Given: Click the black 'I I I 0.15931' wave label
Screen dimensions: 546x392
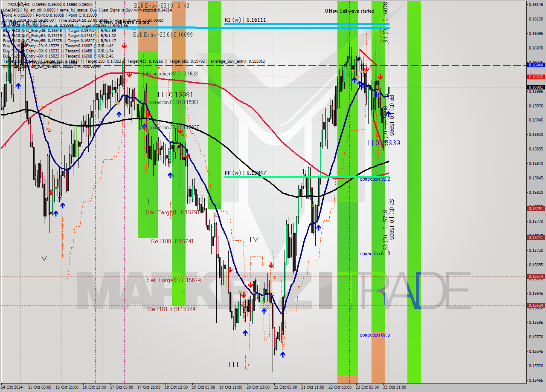Looking at the screenshot, I should click(175, 95).
